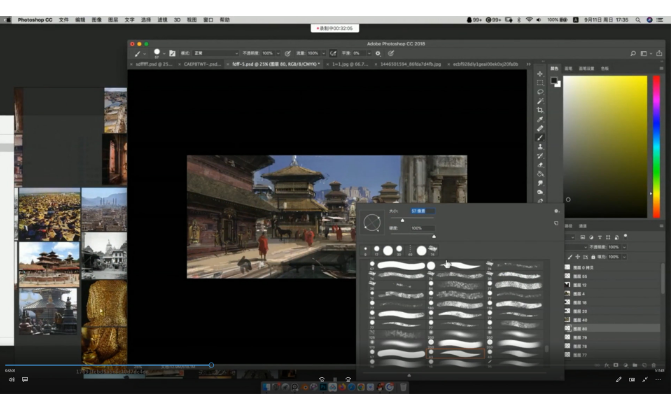The image size is (671, 395).
Task: Toggle the lock position icon in the Layers panel
Action: 578,257
